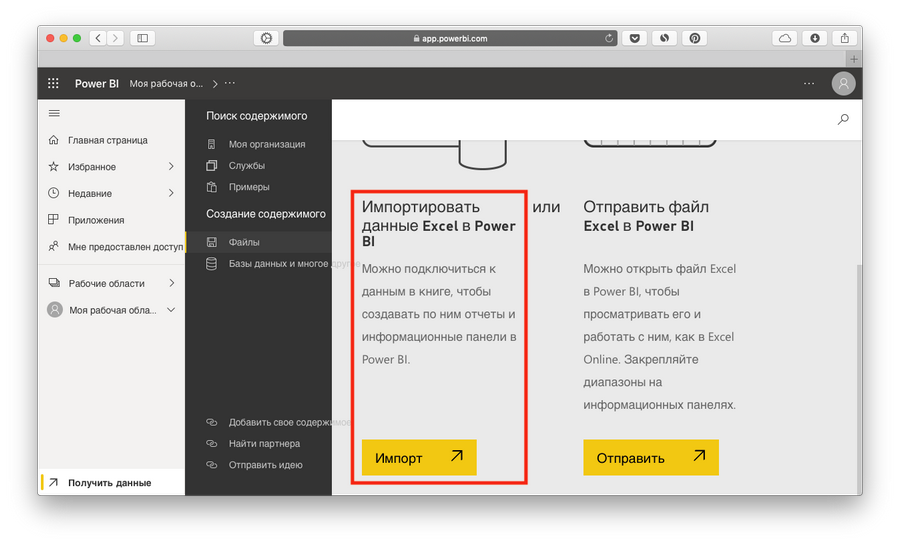900x545 pixels.
Task: Click the home icon beside Главная страница
Action: 53,139
